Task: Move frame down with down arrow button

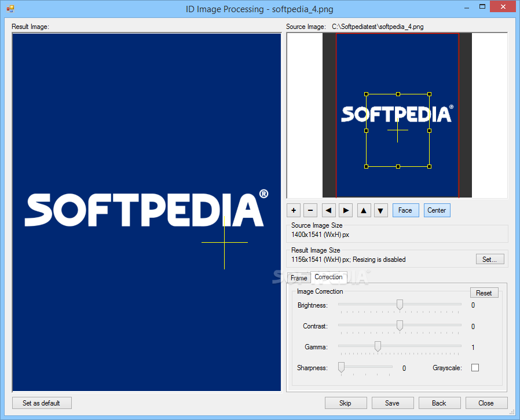Action: click(x=380, y=210)
